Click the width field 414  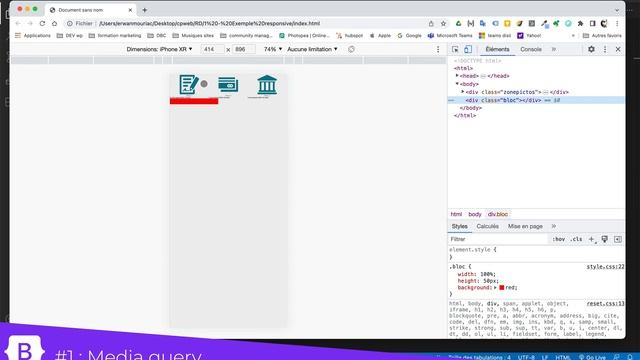(x=213, y=49)
